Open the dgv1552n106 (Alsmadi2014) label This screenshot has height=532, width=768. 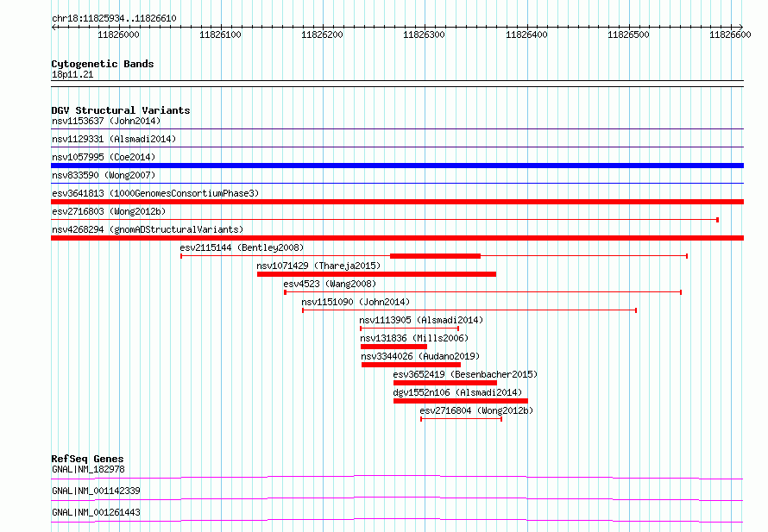[457, 392]
